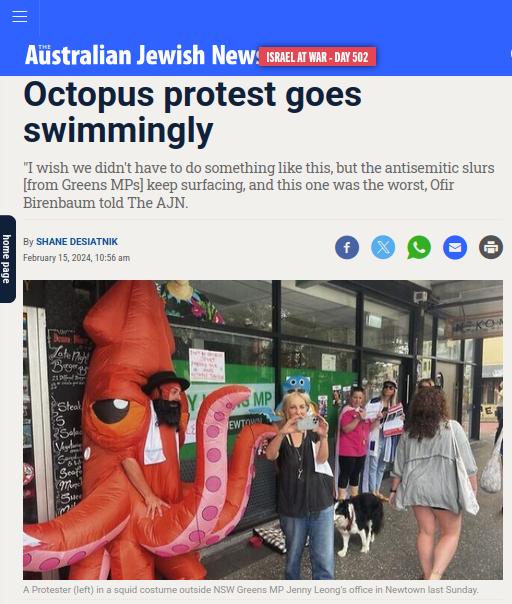This screenshot has height=604, width=512.
Task: Open the Israel at War Day 502 banner
Action: 317,57
